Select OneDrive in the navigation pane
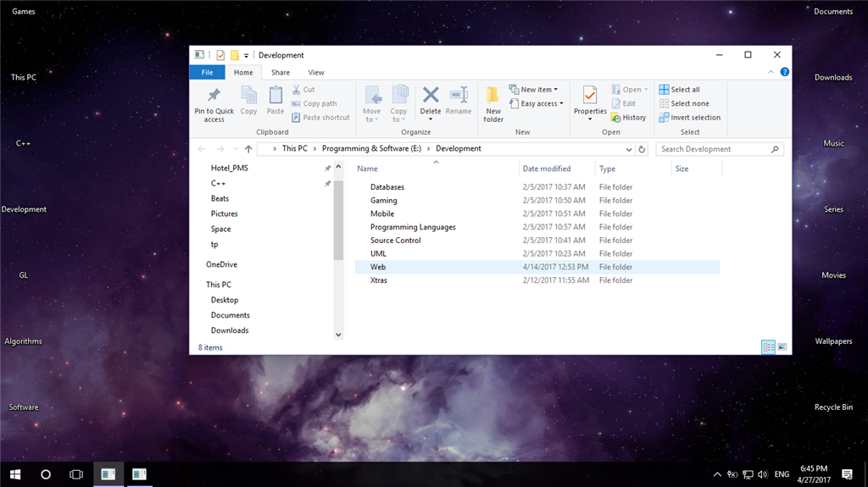The height and width of the screenshot is (487, 868). click(x=221, y=264)
